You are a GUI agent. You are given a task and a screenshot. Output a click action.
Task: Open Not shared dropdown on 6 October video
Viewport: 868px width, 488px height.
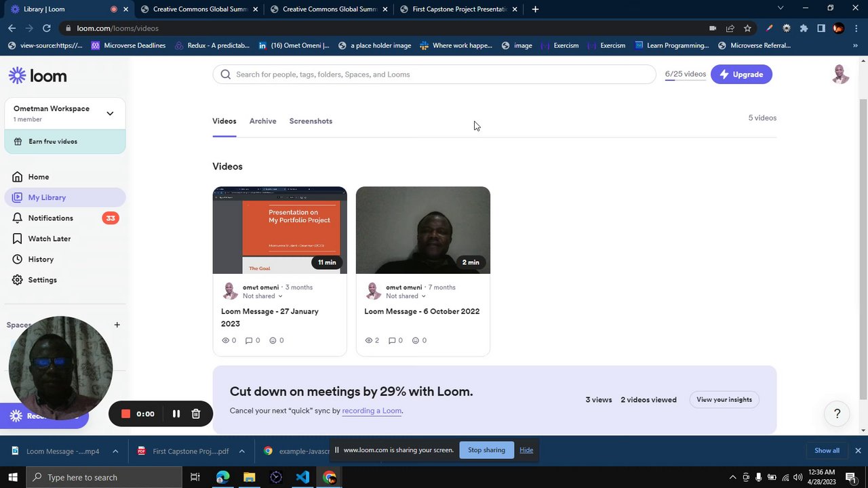point(406,296)
